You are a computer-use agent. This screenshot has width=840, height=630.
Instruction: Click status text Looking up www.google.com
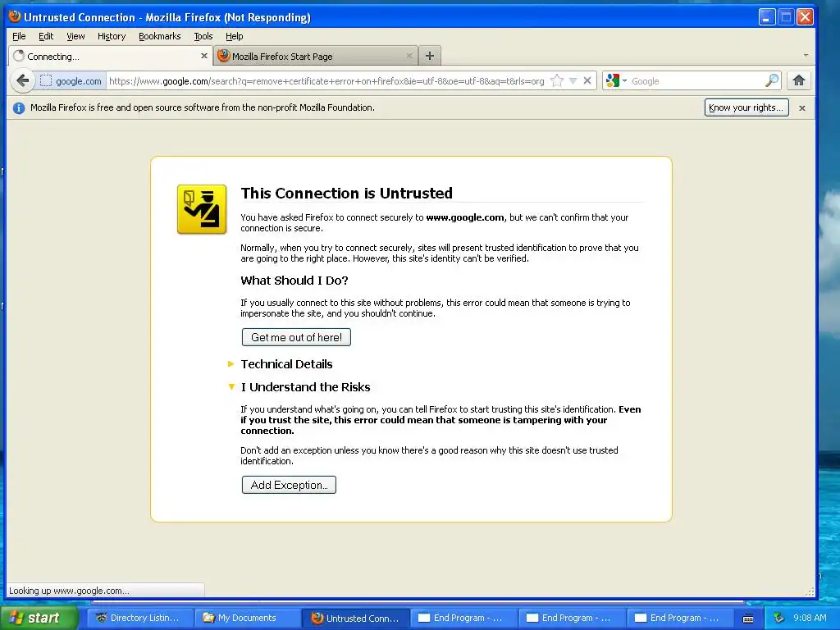pyautogui.click(x=69, y=591)
